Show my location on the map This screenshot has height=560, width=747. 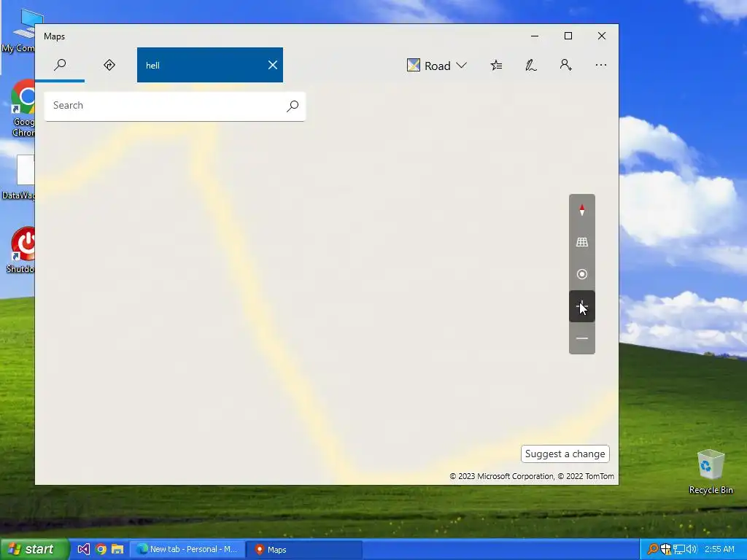point(581,274)
